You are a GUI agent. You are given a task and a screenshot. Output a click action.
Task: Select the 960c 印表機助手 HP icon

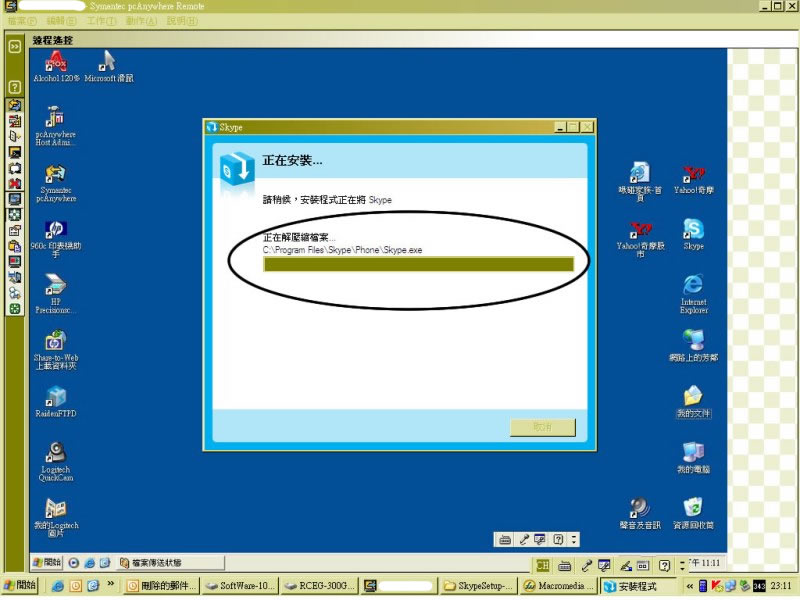[x=56, y=239]
